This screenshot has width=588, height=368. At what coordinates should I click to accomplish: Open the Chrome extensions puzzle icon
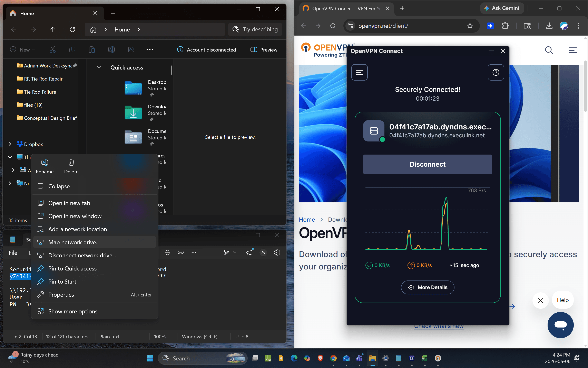[x=505, y=26]
